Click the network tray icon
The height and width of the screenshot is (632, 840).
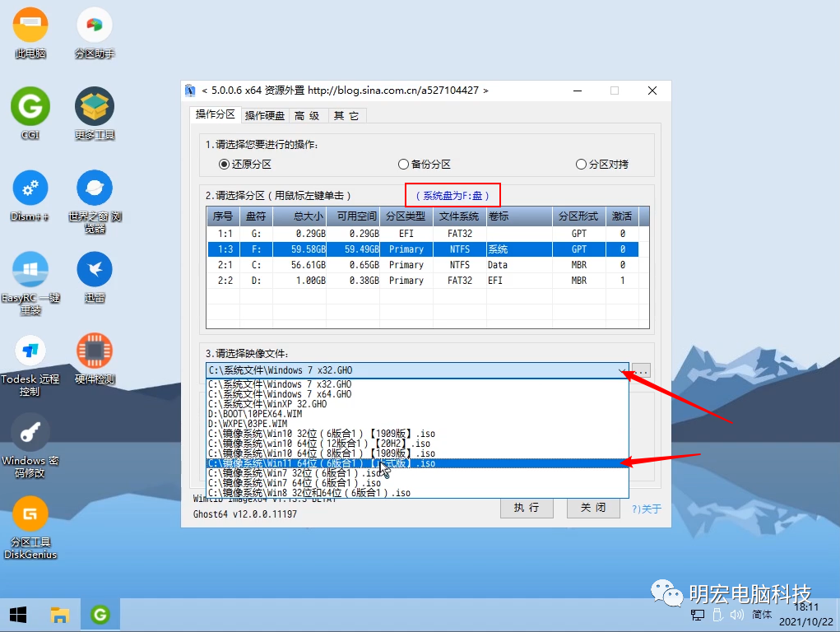[698, 615]
